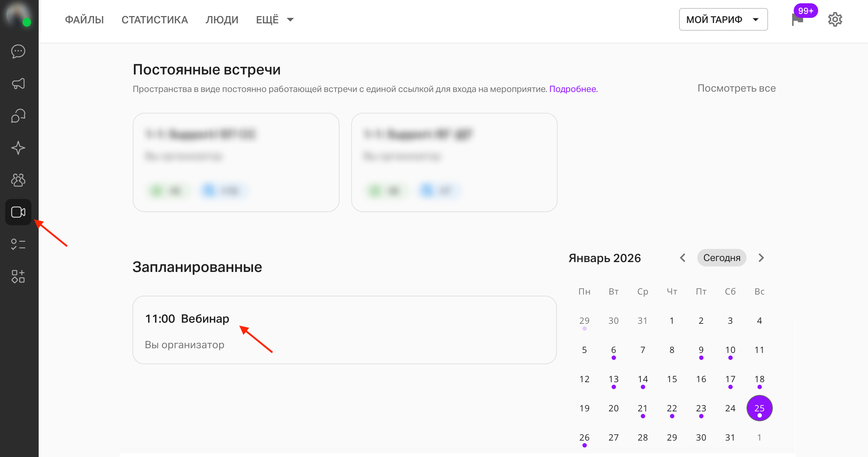Screen dimensions: 868x457
Task: Open the settings gear icon
Action: coord(835,19)
